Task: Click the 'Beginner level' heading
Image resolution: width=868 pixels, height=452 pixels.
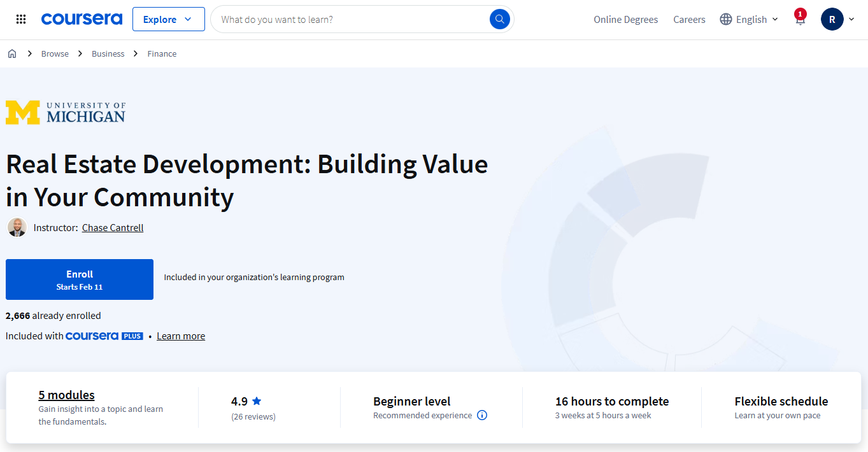Action: point(412,401)
